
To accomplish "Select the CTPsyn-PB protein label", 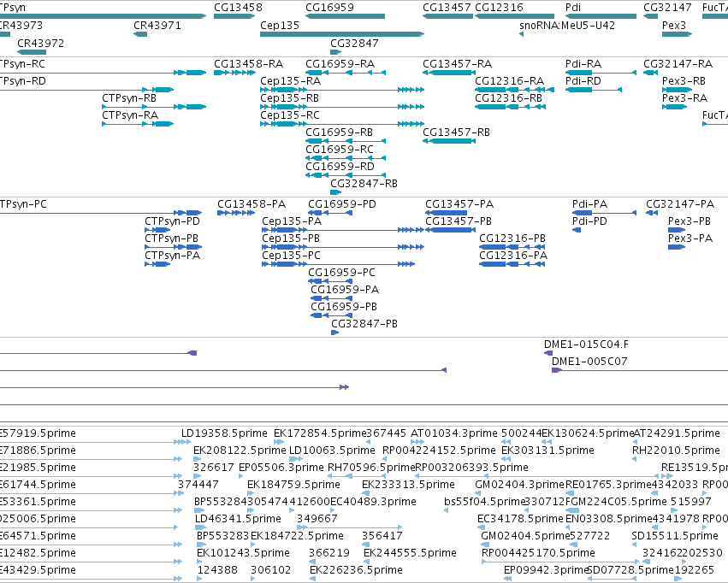I will pyautogui.click(x=171, y=238).
